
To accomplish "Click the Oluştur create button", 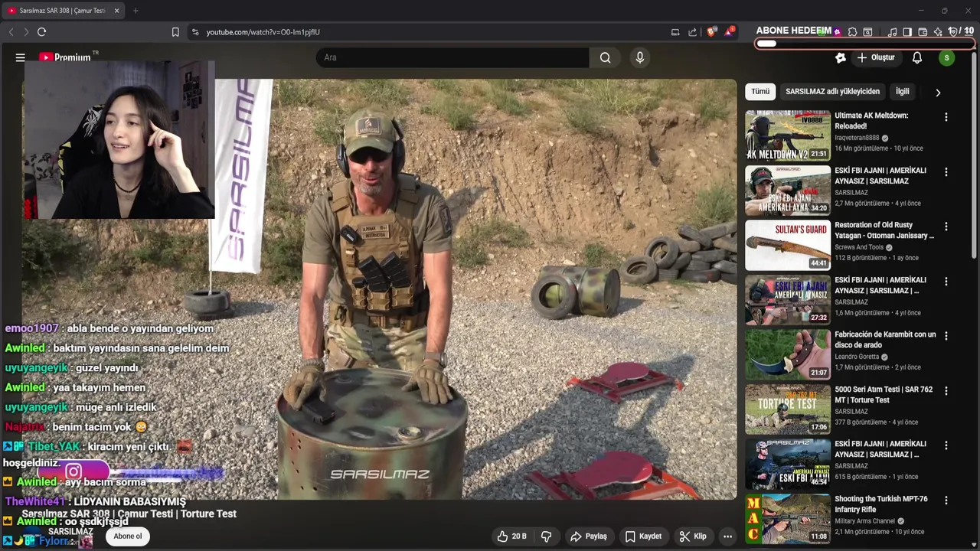I will pyautogui.click(x=876, y=57).
